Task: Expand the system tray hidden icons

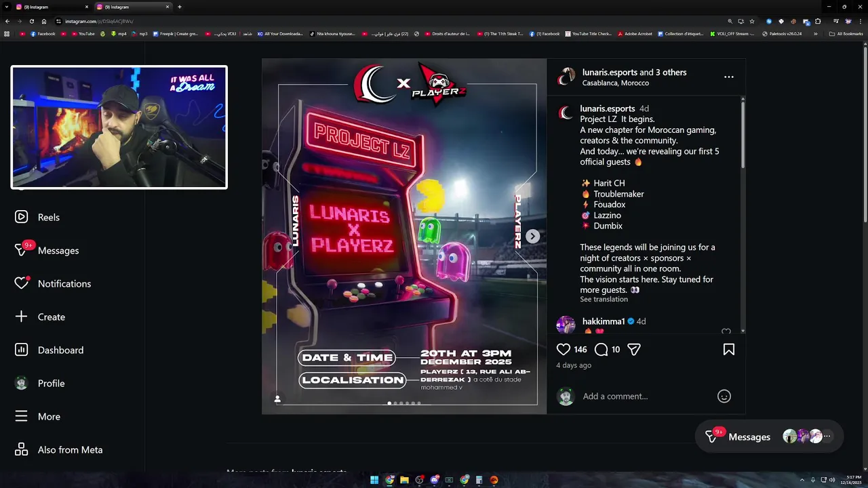Action: point(802,480)
